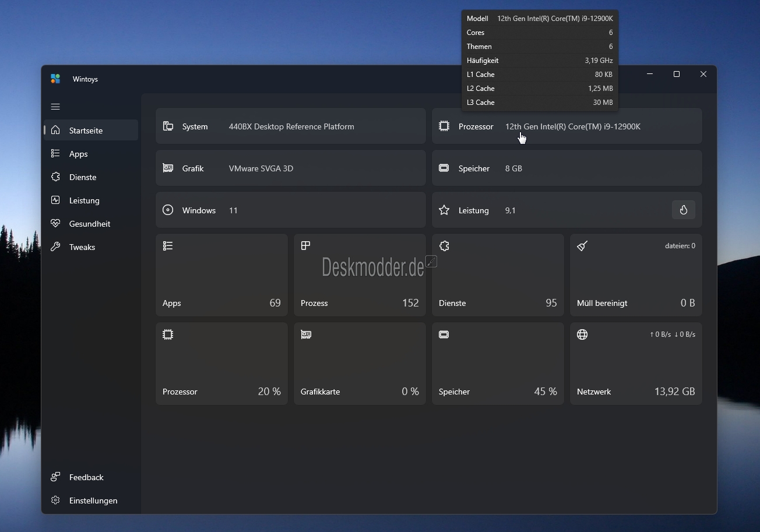Open the Gesundheit section

coord(91,224)
